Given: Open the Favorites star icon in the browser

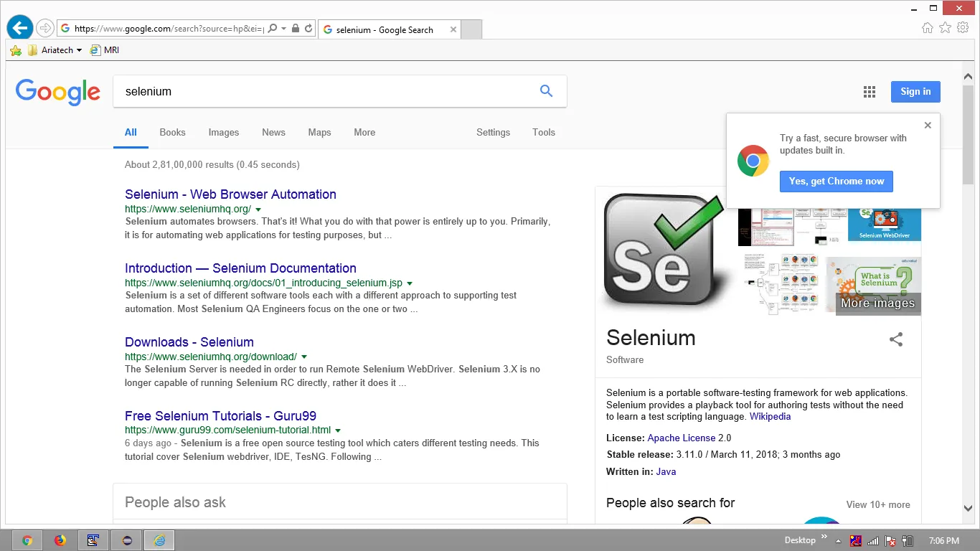Looking at the screenshot, I should point(946,28).
